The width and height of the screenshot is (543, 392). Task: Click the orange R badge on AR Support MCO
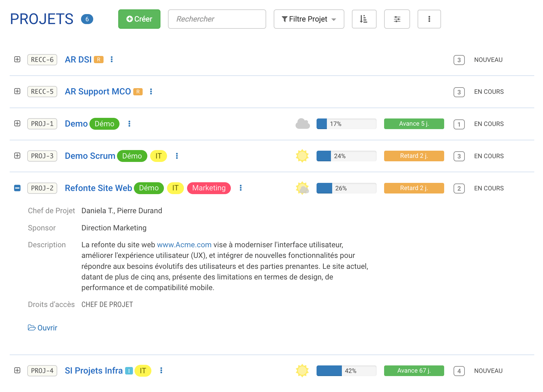tap(138, 92)
